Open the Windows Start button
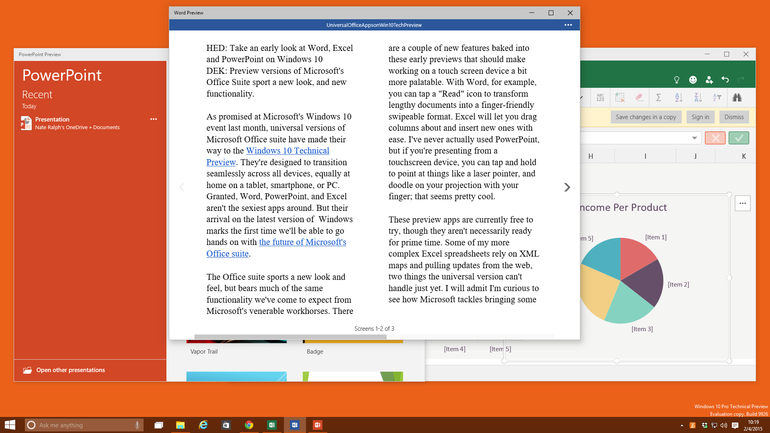770x433 pixels. 10,425
